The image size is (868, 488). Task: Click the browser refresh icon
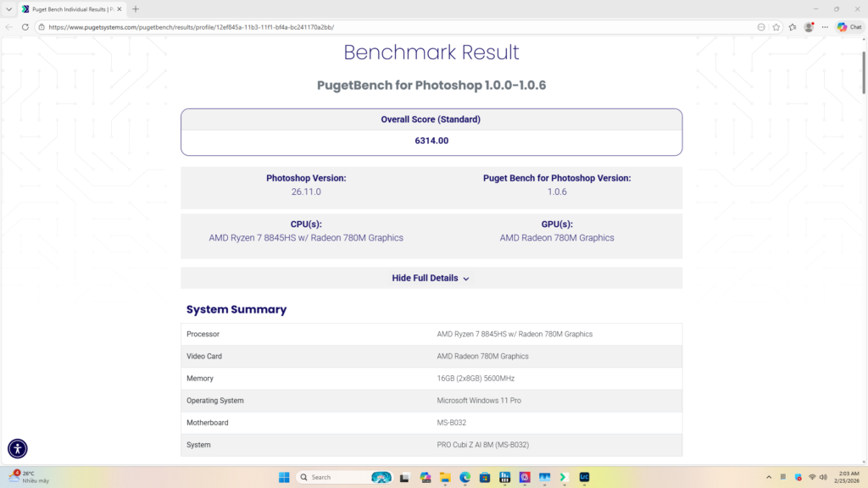tap(25, 27)
